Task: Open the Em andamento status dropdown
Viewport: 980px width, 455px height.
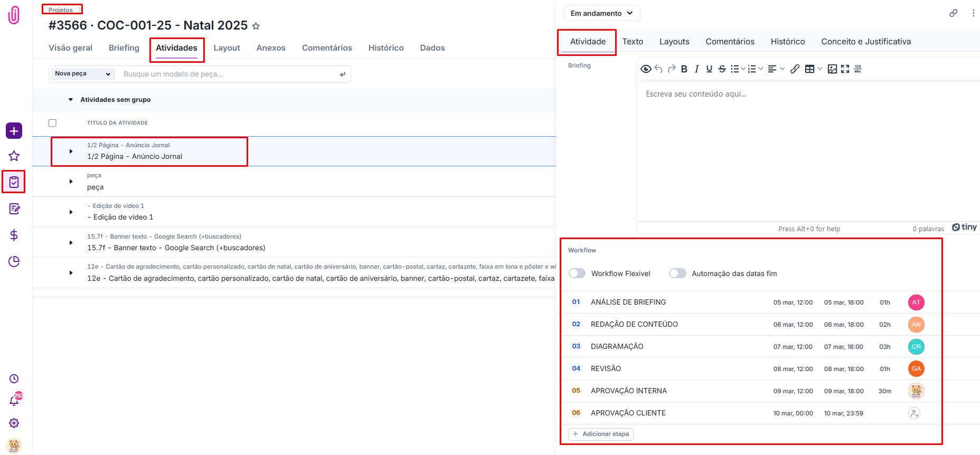Action: [602, 13]
